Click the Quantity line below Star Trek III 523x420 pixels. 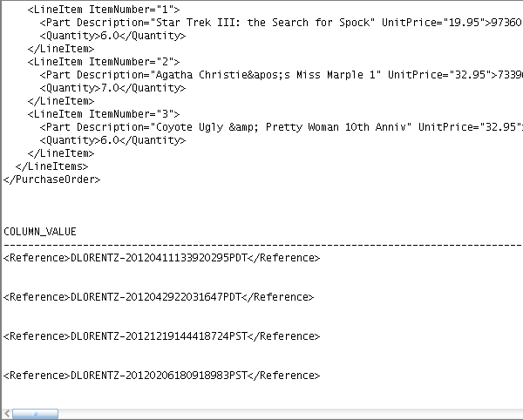point(112,36)
